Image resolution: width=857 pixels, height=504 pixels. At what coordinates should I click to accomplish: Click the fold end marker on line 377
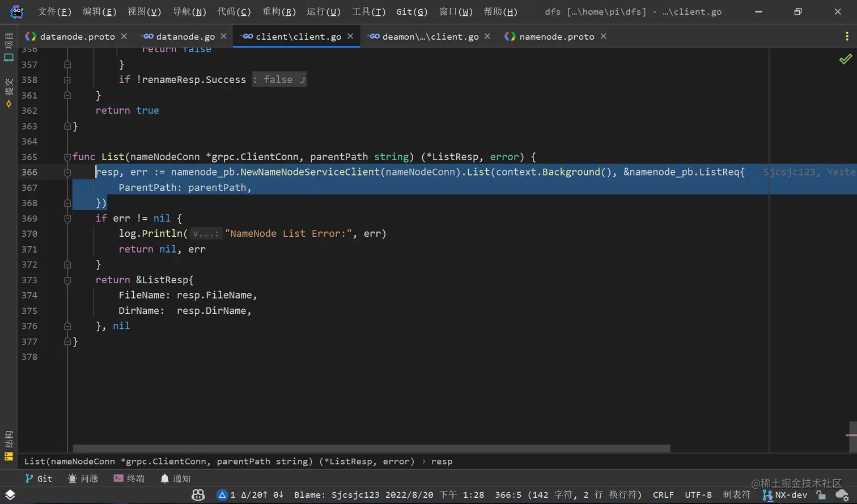[67, 341]
